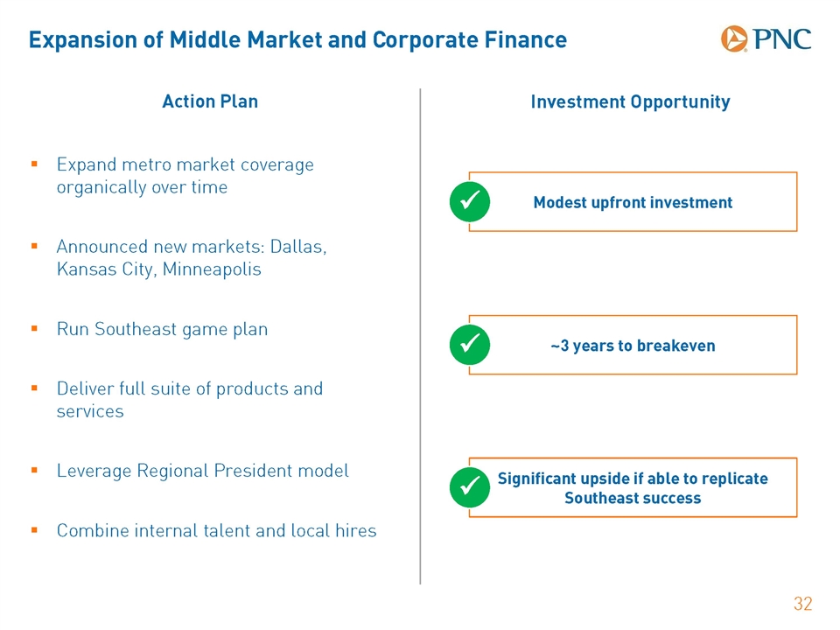Click the green checkmark beside ~3 years to breakeven

click(470, 345)
